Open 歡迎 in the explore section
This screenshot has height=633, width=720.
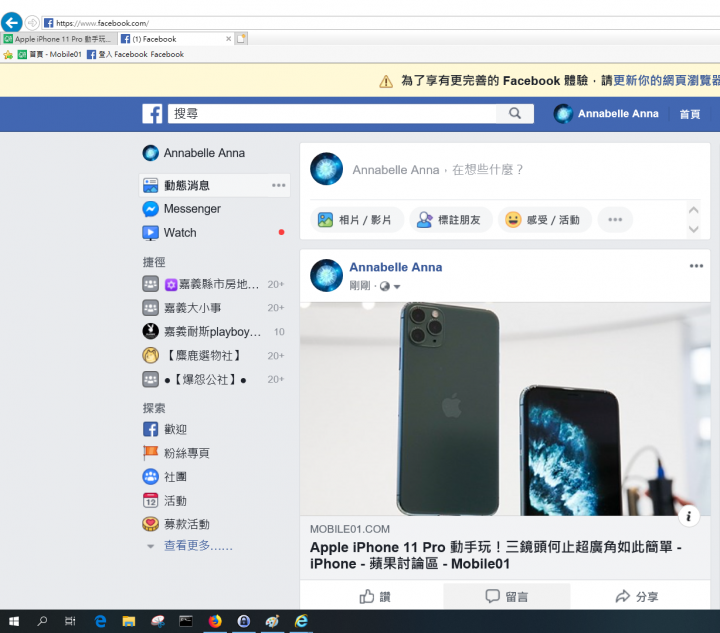pyautogui.click(x=165, y=429)
